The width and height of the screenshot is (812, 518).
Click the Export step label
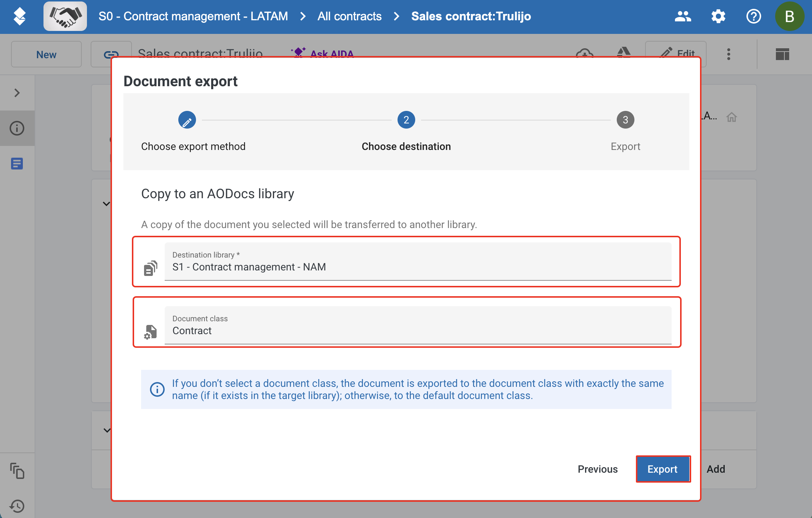pyautogui.click(x=626, y=147)
